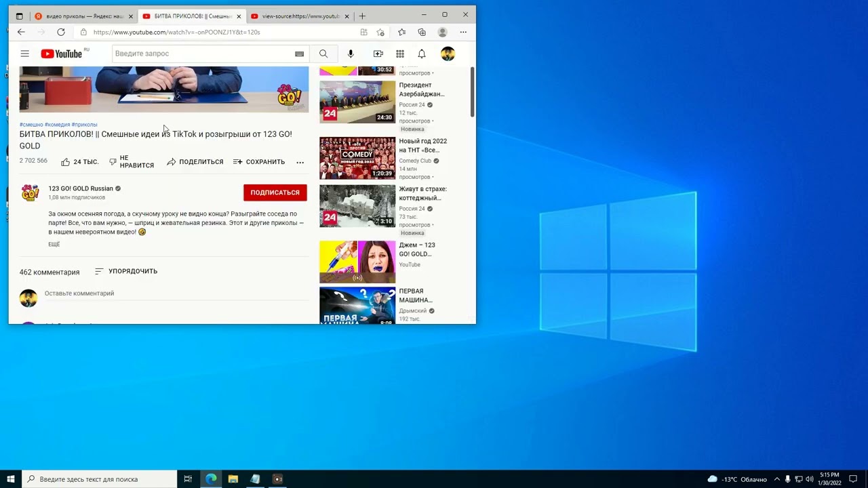
Task: Open the Edge Collections icon
Action: [x=422, y=32]
